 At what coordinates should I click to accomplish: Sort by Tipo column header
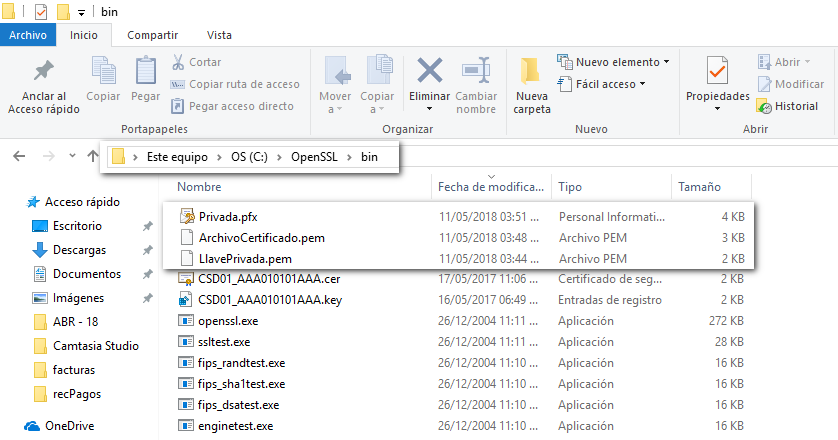(x=570, y=187)
